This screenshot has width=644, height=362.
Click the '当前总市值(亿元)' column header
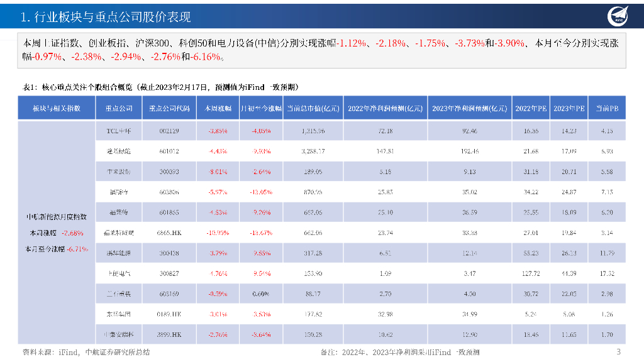point(313,108)
